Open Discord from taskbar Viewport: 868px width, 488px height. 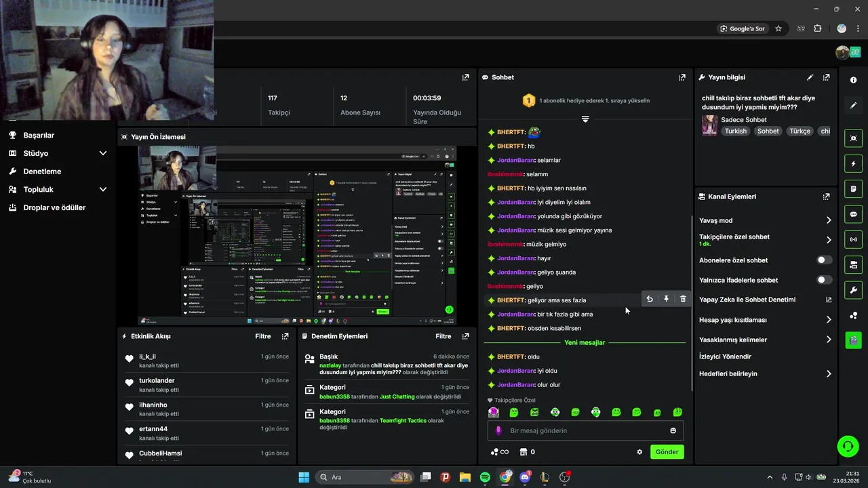[x=524, y=477]
